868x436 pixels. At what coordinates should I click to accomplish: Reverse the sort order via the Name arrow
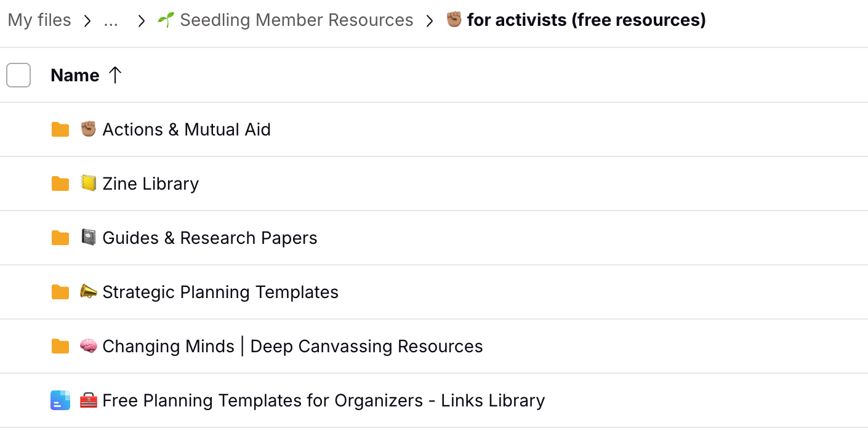coord(115,75)
